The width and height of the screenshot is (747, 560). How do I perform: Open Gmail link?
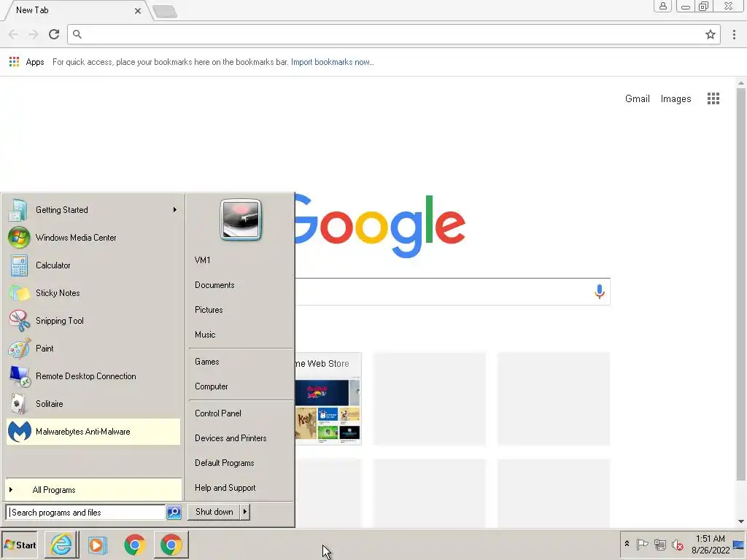coord(638,98)
